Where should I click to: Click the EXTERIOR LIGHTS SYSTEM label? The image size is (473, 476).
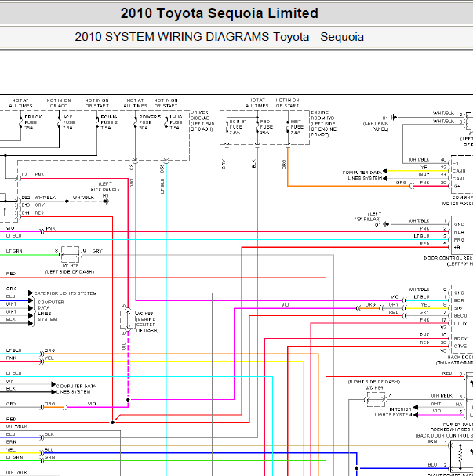(65, 293)
